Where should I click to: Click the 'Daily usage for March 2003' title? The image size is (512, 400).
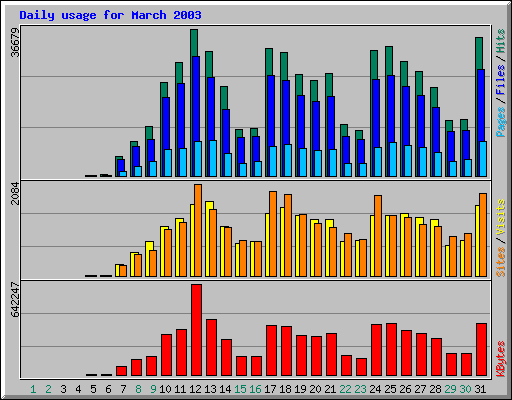click(x=110, y=15)
